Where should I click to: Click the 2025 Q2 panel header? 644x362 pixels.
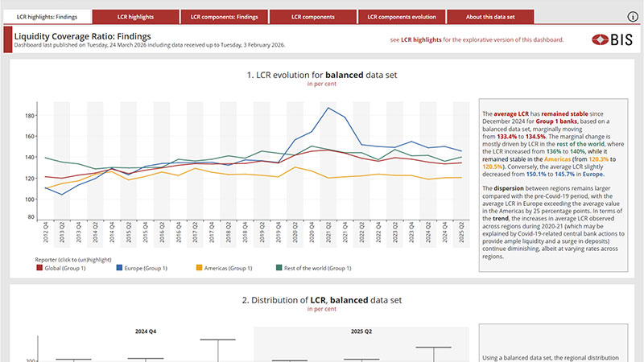[x=361, y=331]
